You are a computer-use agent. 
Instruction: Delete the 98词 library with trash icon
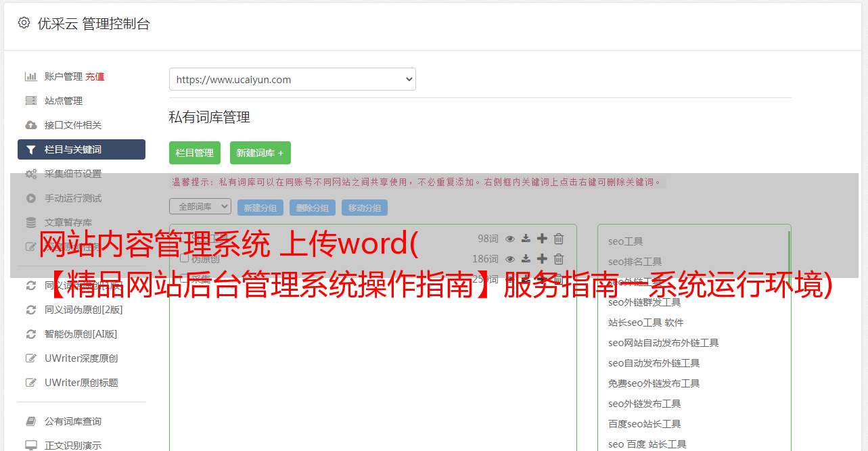[x=559, y=239]
